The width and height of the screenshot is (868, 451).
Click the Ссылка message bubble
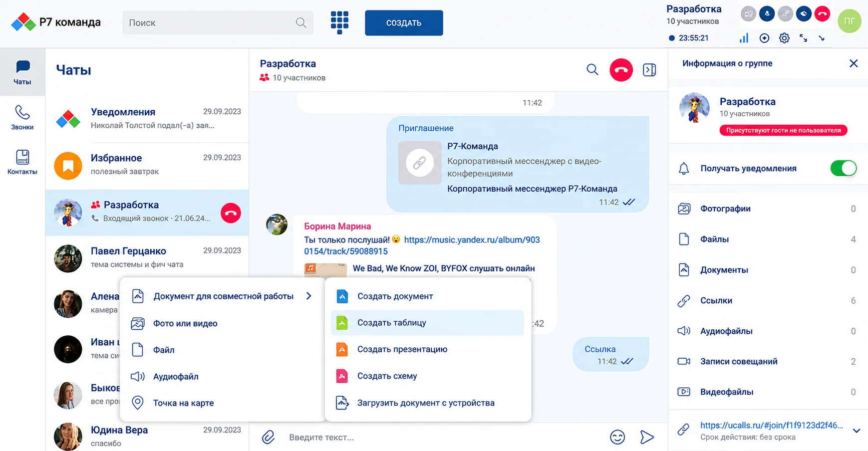610,355
